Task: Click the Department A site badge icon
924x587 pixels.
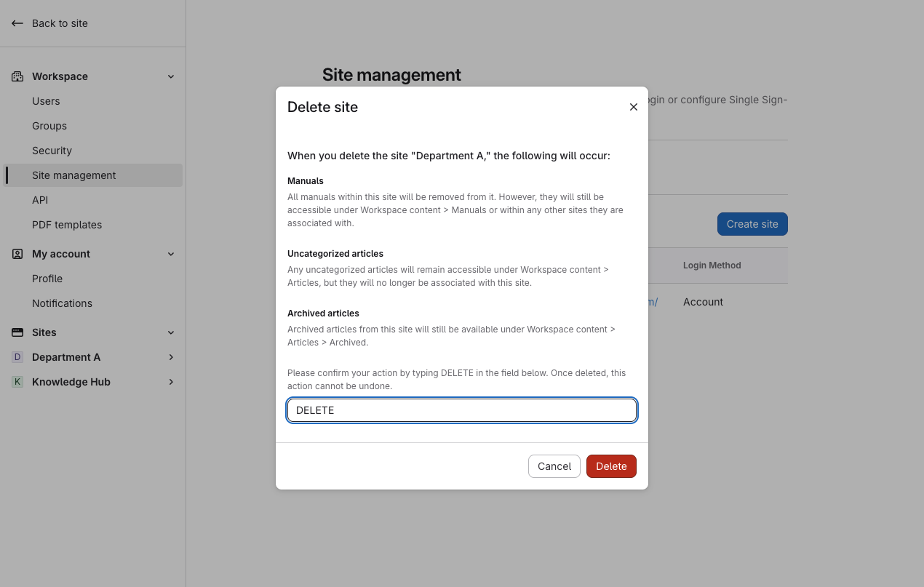Action: tap(17, 357)
